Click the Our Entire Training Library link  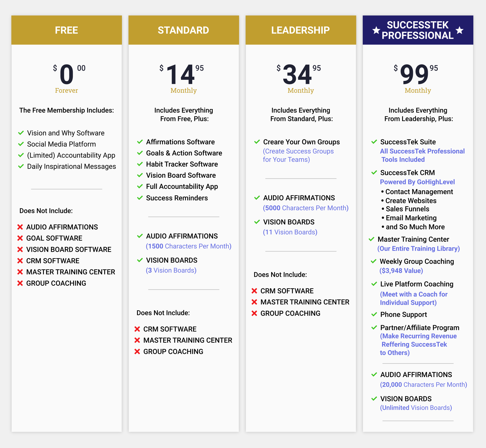[418, 249]
